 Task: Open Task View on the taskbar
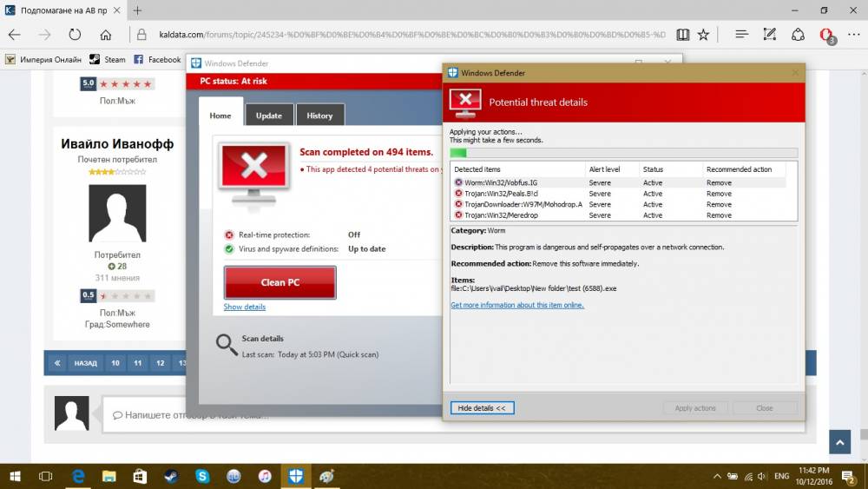pyautogui.click(x=45, y=476)
